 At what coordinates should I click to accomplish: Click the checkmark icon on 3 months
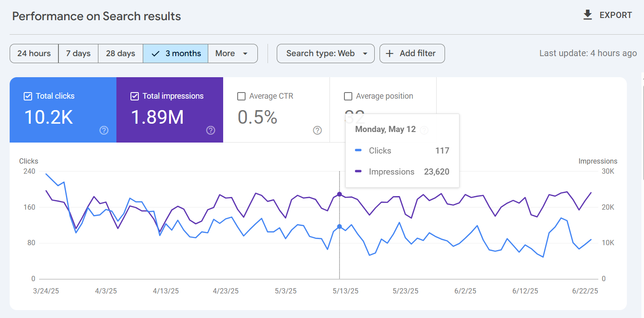pyautogui.click(x=155, y=53)
